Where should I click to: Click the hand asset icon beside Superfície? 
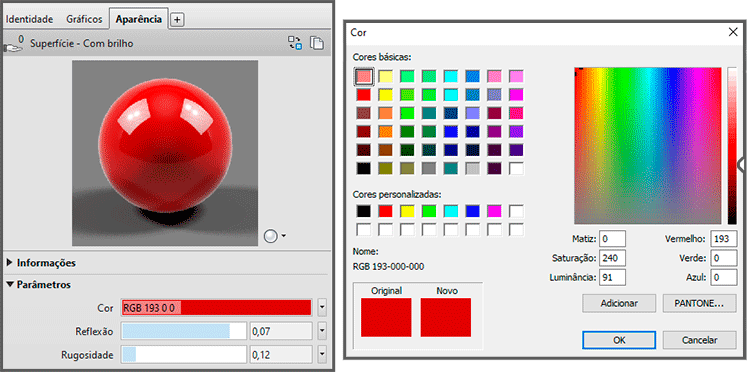coord(14,44)
